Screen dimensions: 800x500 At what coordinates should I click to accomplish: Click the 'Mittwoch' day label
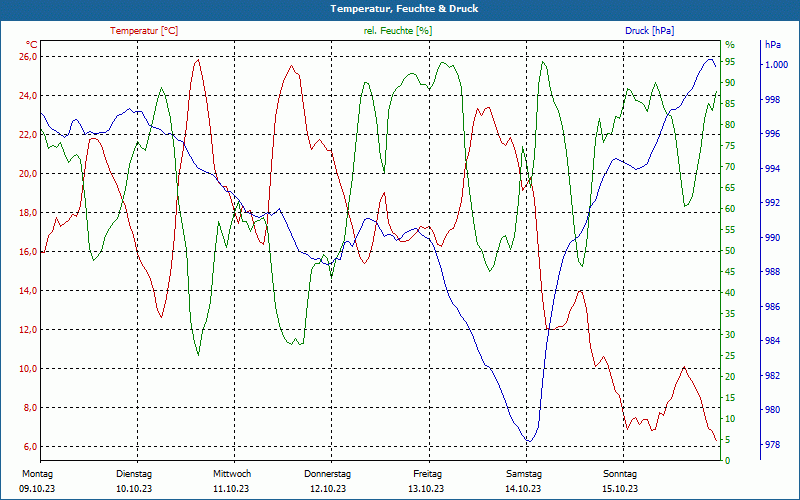tap(232, 474)
